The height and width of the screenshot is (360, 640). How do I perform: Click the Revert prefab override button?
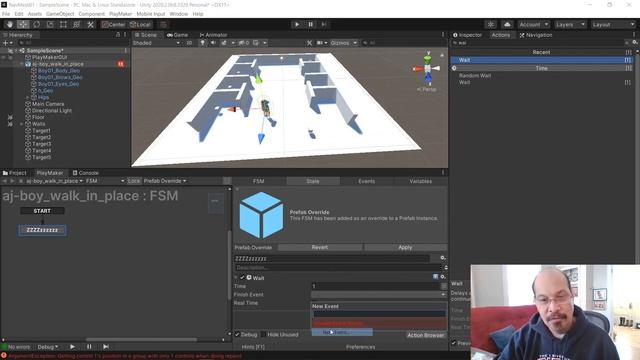[320, 247]
